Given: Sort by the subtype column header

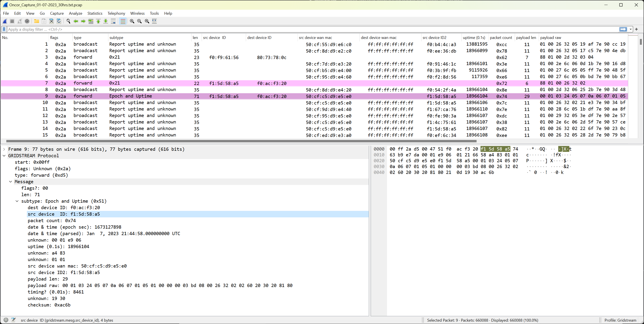Looking at the screenshot, I should click(149, 37).
